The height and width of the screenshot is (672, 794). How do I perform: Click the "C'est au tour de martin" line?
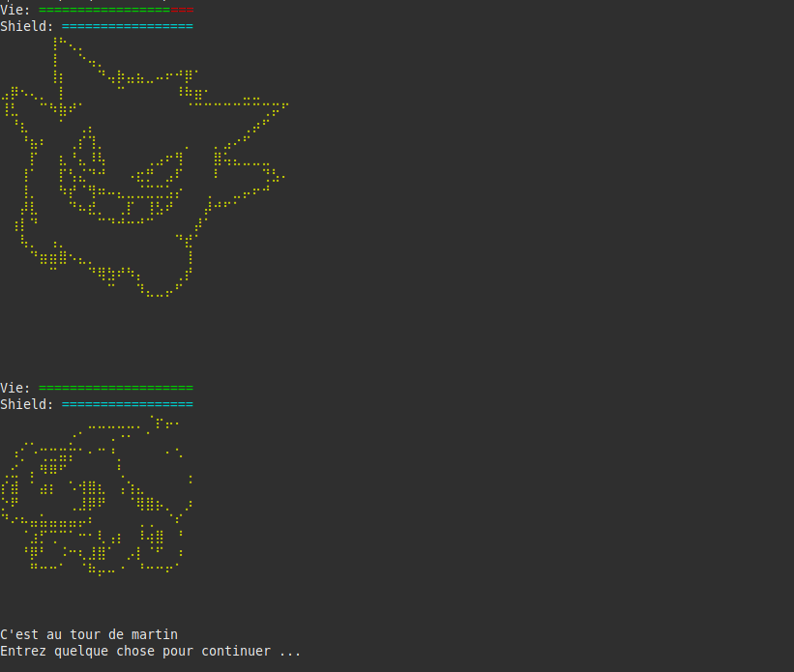[89, 634]
